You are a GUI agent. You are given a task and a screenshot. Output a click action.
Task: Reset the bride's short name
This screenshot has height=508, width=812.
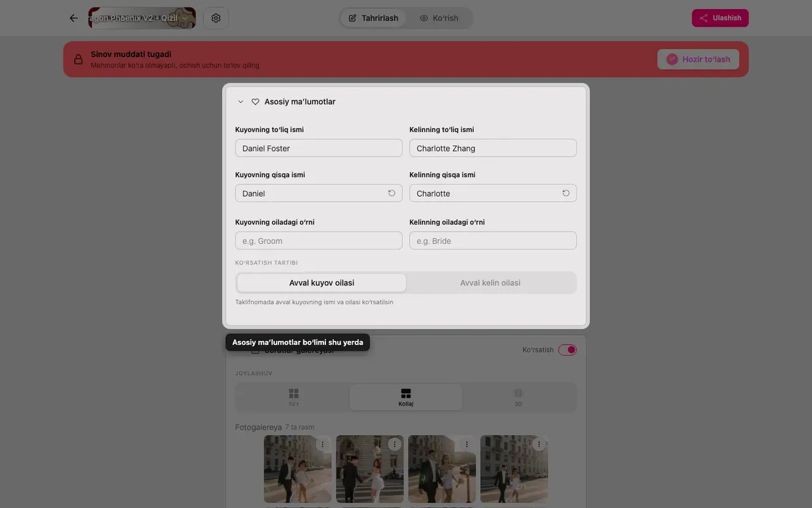pyautogui.click(x=566, y=193)
